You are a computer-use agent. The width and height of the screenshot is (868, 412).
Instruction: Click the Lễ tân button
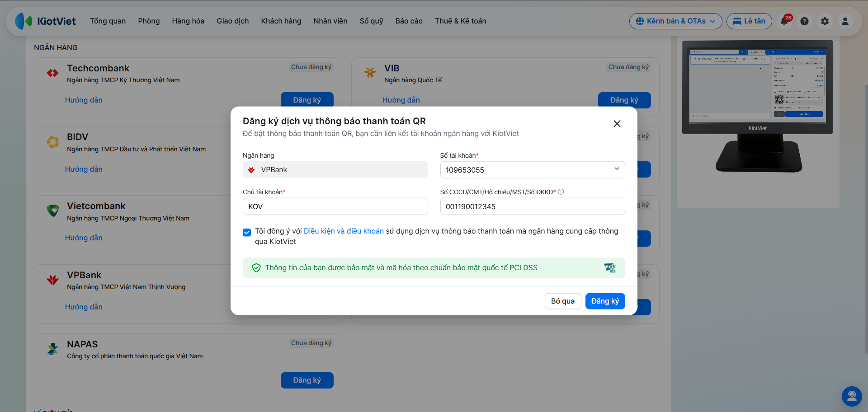[749, 21]
